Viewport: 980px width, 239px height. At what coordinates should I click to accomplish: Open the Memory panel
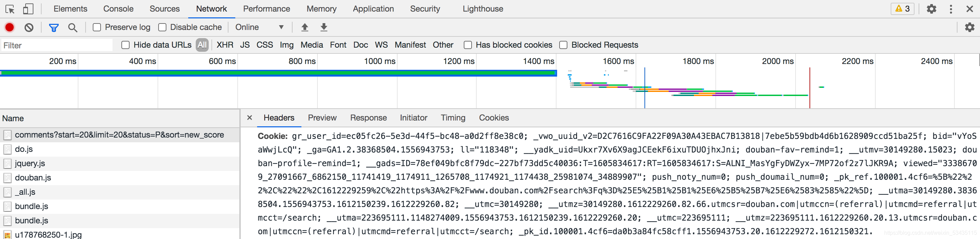[x=322, y=9]
